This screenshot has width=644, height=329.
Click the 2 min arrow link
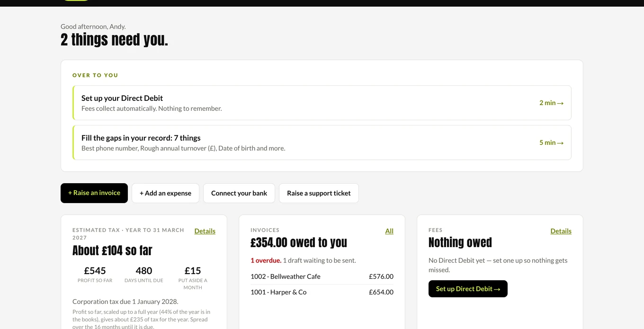551,103
